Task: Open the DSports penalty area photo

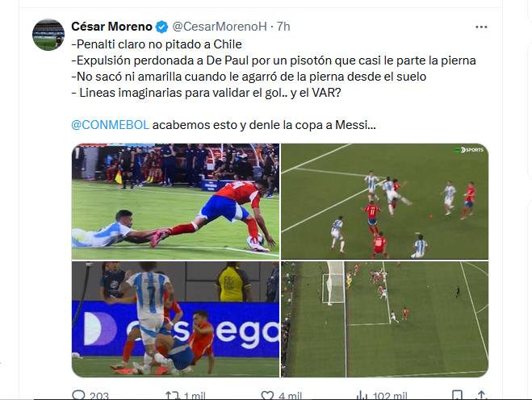Action: 385,202
